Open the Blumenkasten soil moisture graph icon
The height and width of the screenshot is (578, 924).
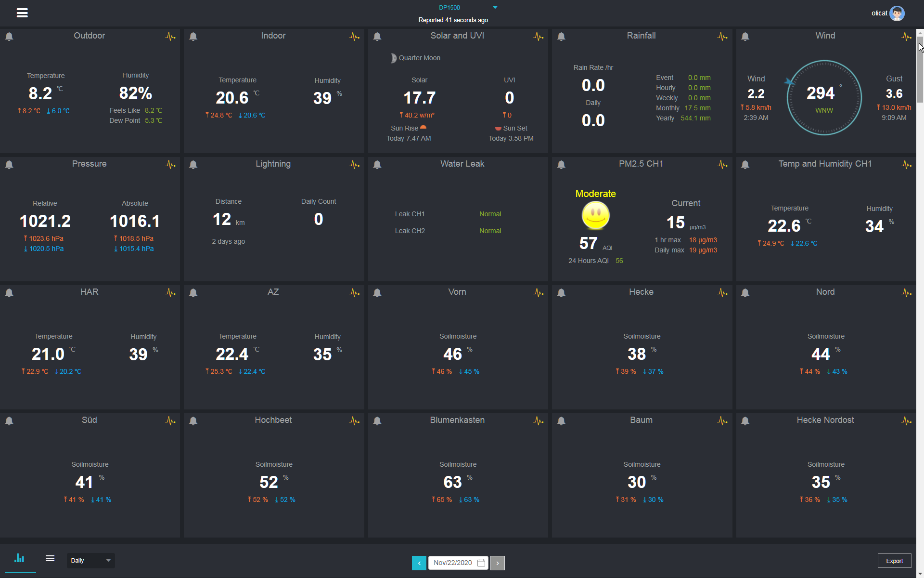tap(538, 421)
